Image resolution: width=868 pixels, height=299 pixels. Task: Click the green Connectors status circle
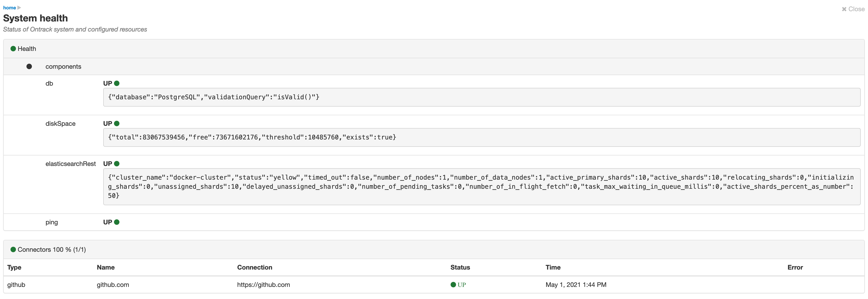13,249
